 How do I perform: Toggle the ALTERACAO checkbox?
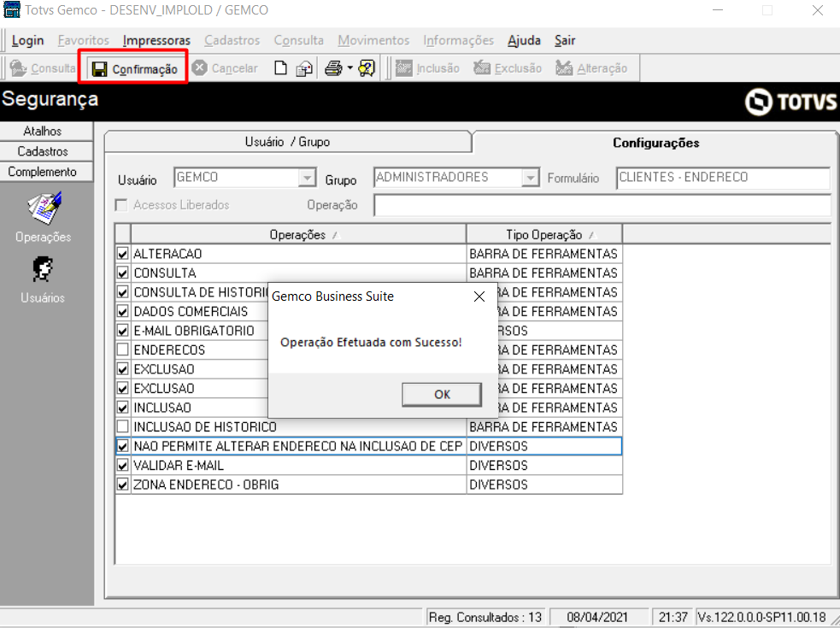click(x=123, y=254)
